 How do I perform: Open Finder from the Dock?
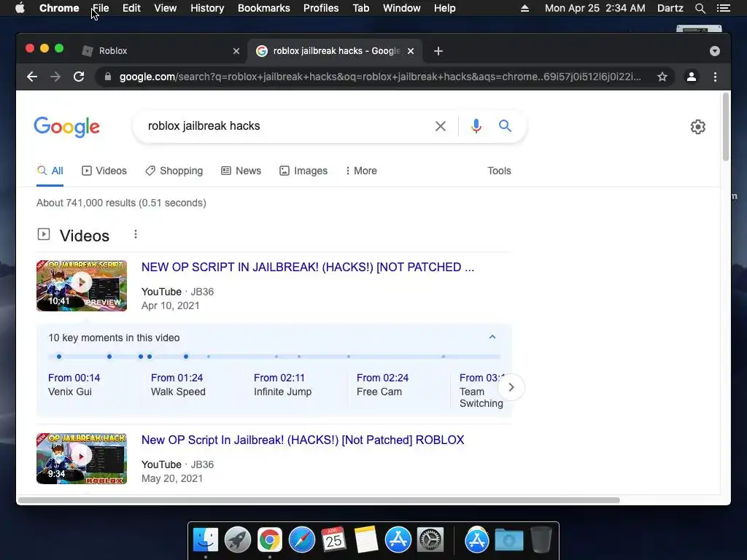205,540
